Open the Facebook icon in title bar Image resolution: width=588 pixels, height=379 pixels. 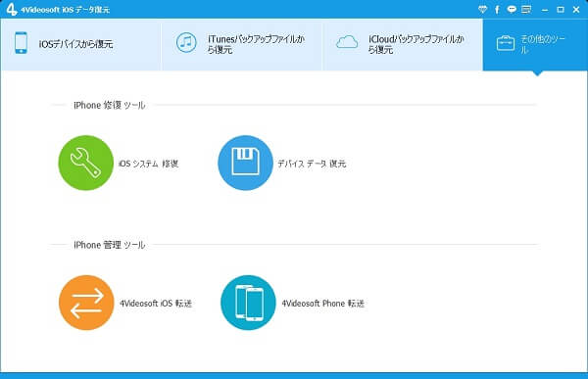[x=497, y=10]
